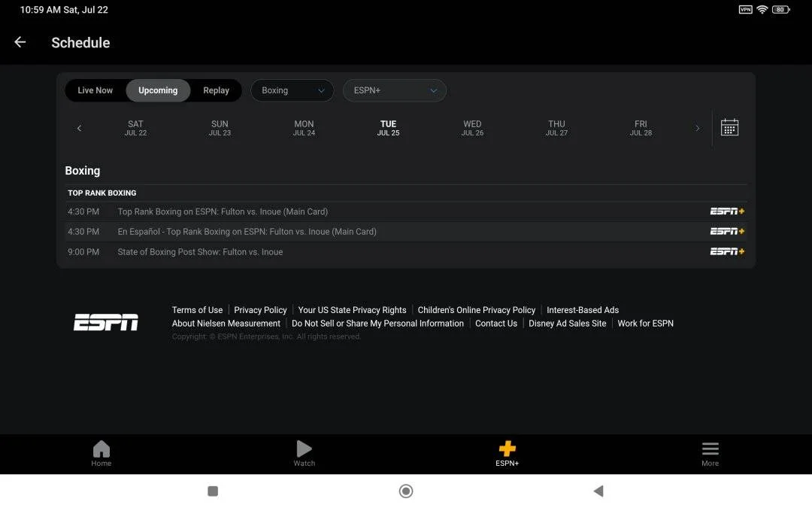Open the calendar date picker icon
This screenshot has width=812, height=508.
729,127
